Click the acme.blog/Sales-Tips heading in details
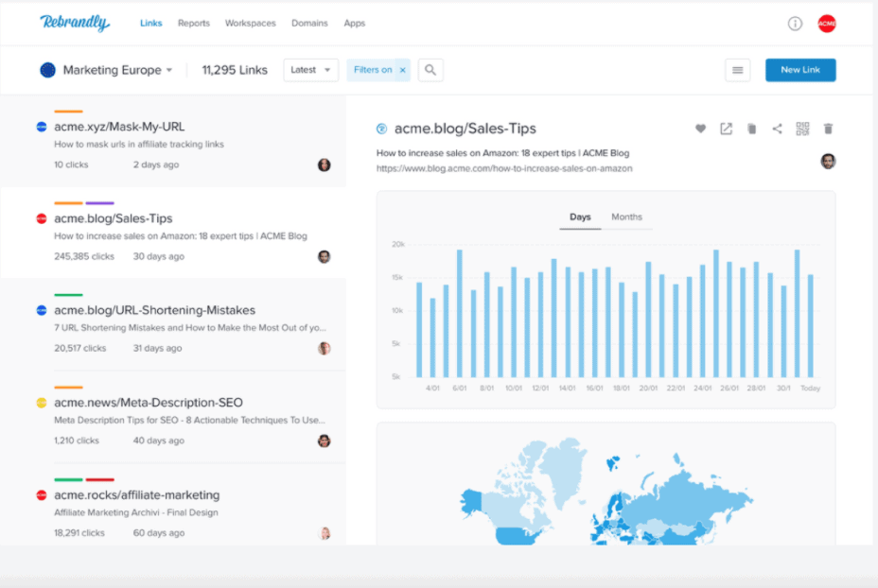This screenshot has width=878, height=588. pos(465,129)
